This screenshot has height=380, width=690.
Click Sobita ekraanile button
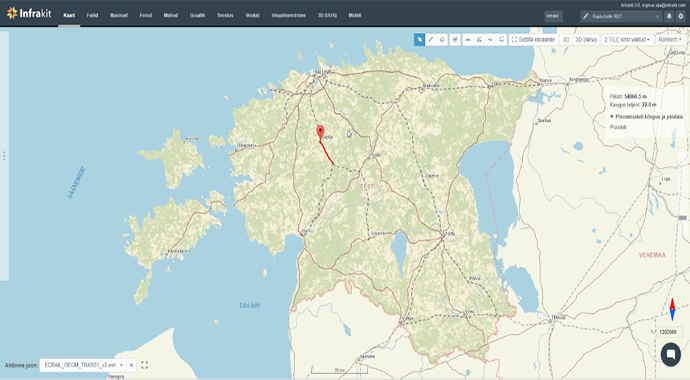tap(533, 40)
